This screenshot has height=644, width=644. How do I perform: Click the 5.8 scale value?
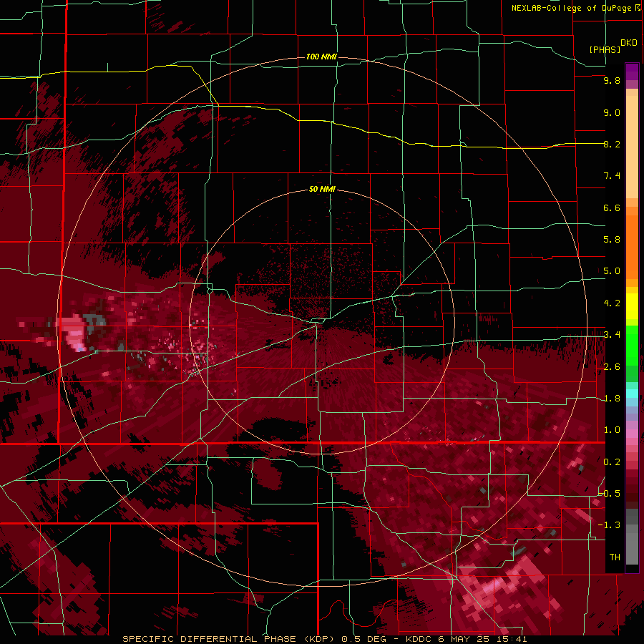[612, 240]
